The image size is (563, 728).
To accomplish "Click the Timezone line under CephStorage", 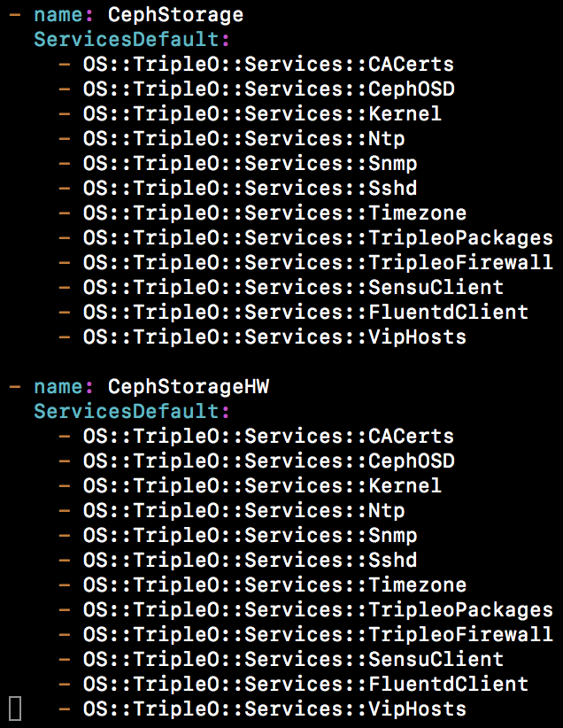I will (274, 213).
